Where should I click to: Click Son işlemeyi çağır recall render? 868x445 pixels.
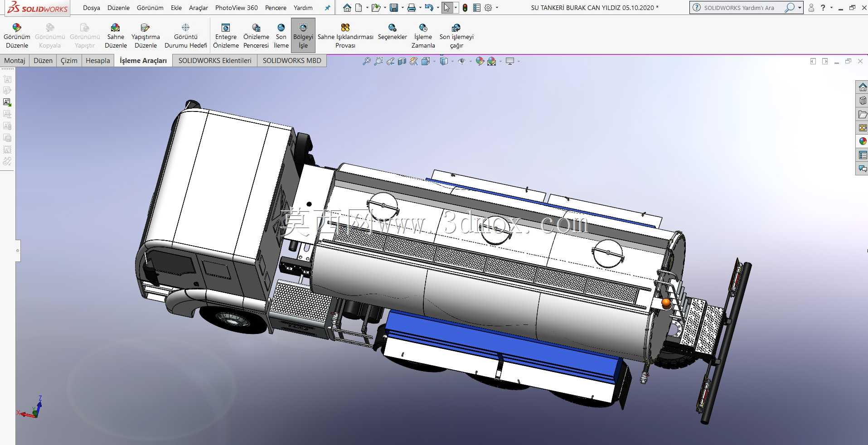click(456, 36)
